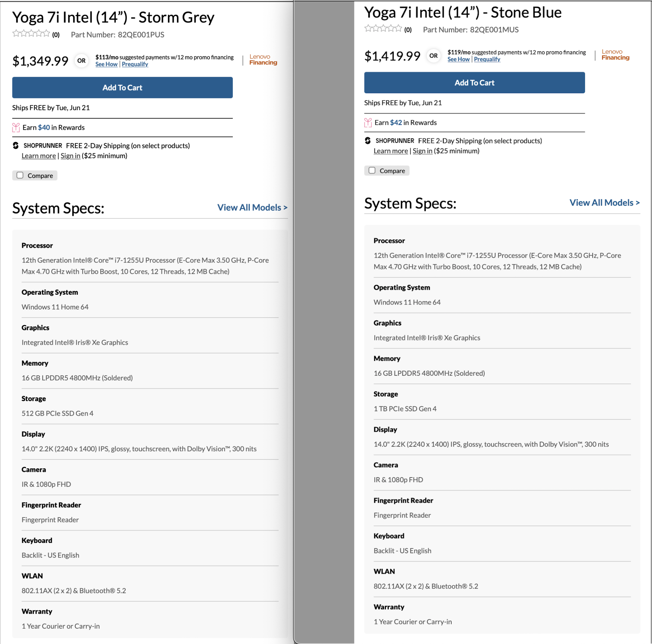This screenshot has height=644, width=652.
Task: Add the Stone Blue Yoga 7i to cart
Action: click(x=474, y=83)
